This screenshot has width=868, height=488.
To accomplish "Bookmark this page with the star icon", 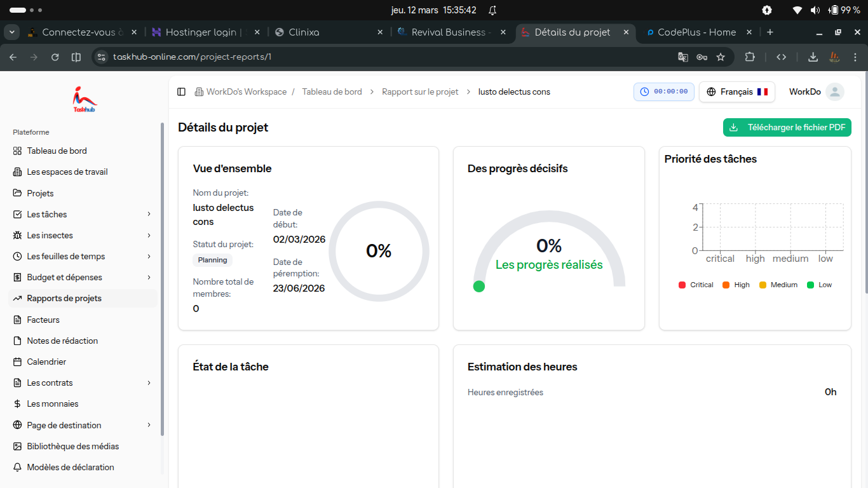I will click(721, 57).
